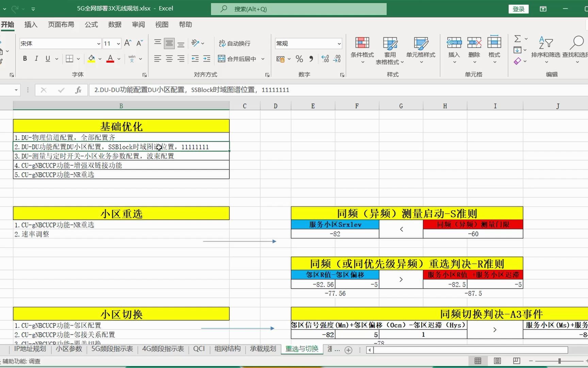Screen dimensions: 588x368
Task: Expand font color dropdown arrow
Action: point(119,59)
